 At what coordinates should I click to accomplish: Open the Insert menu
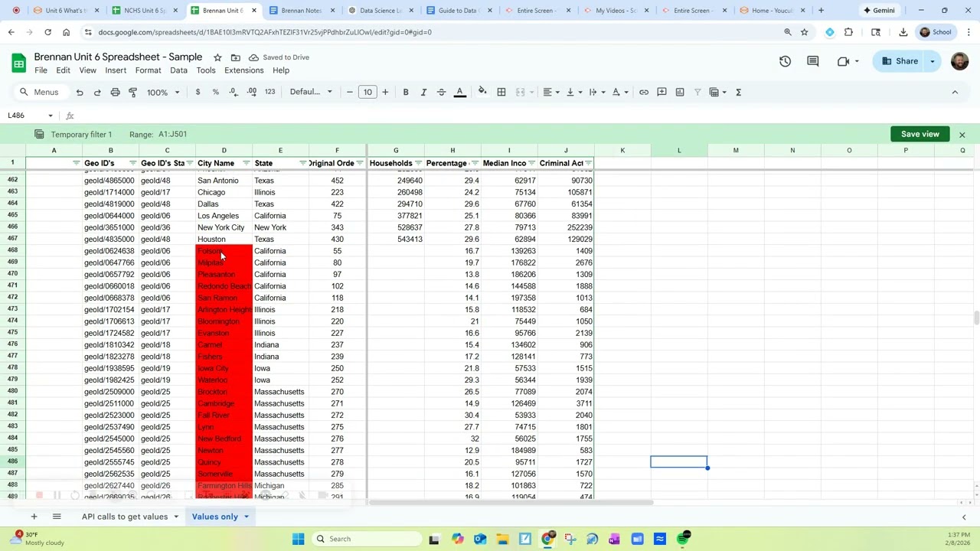[x=116, y=70]
